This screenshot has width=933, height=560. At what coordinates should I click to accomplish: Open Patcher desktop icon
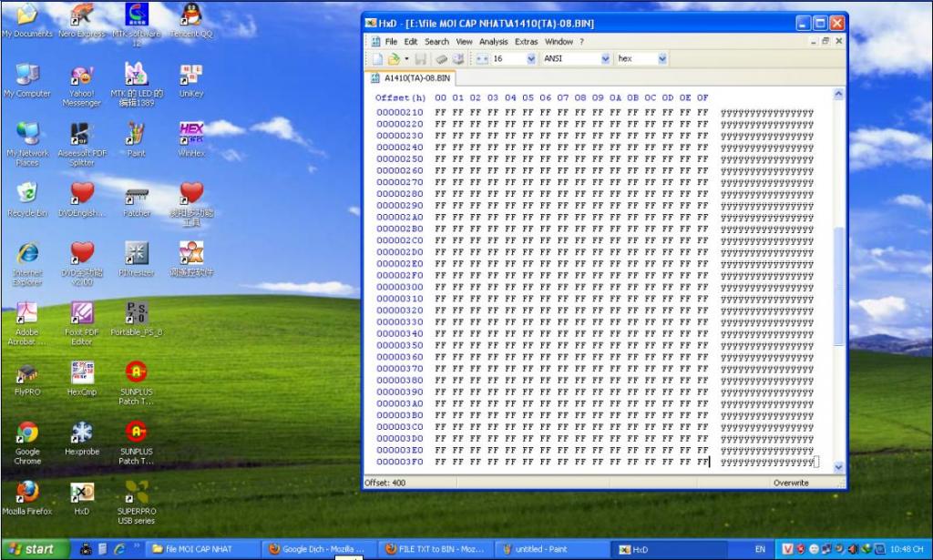(x=137, y=199)
